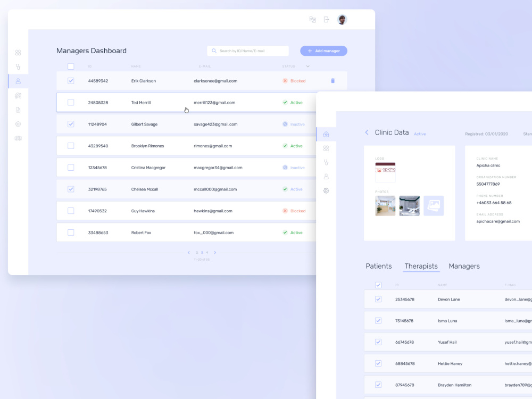This screenshot has height=399, width=532.
Task: Open the stethoscope icon in Managers window sidebar
Action: click(18, 67)
